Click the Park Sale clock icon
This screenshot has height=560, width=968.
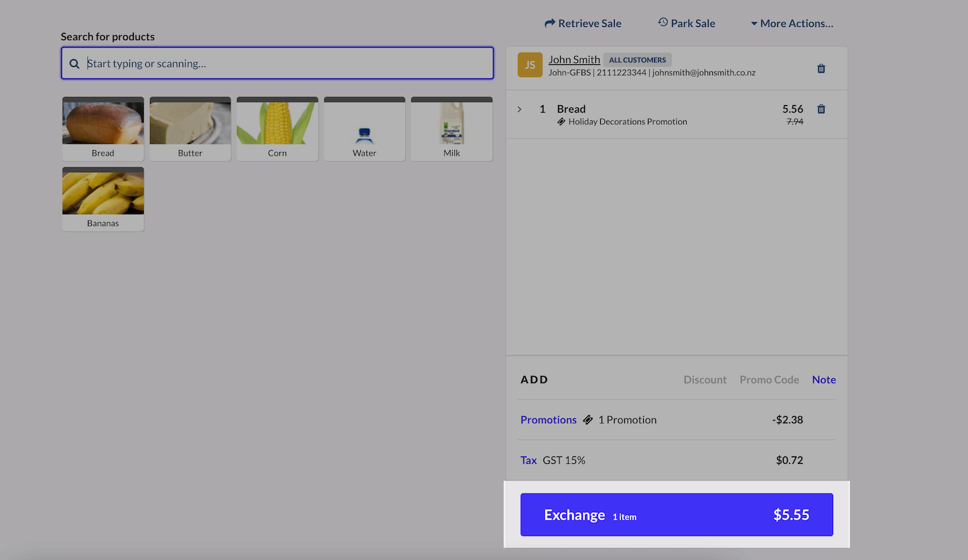click(x=662, y=23)
